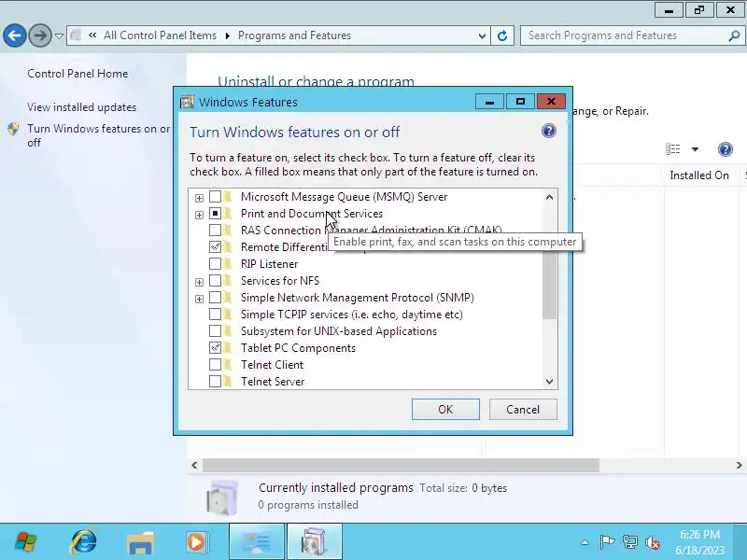747x560 pixels.
Task: Click folder icon next to Services for NFS
Action: coord(228,281)
